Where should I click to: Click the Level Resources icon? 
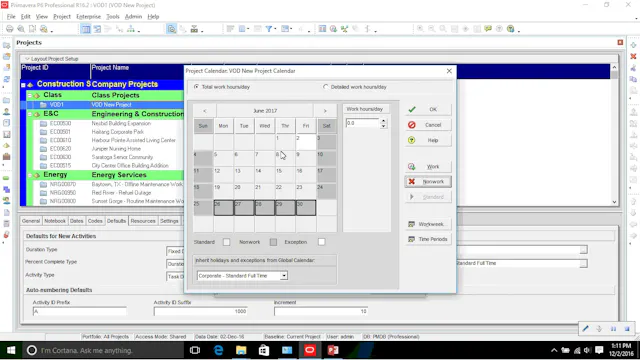(x=344, y=29)
